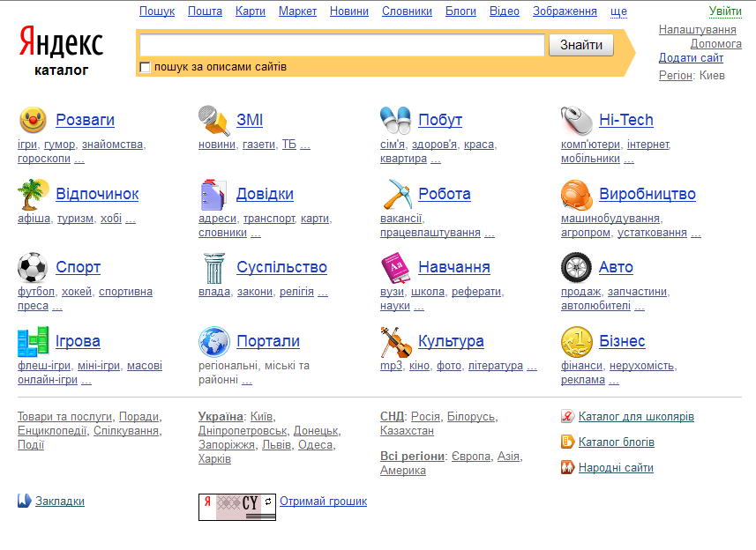Click the orange hard hat icon beside Виробництво
756x550 pixels.
[577, 195]
